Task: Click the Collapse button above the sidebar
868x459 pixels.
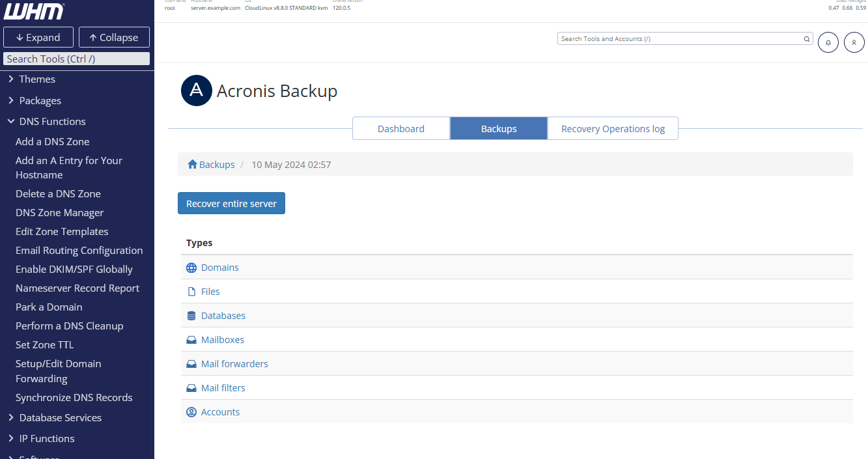Action: tap(114, 37)
